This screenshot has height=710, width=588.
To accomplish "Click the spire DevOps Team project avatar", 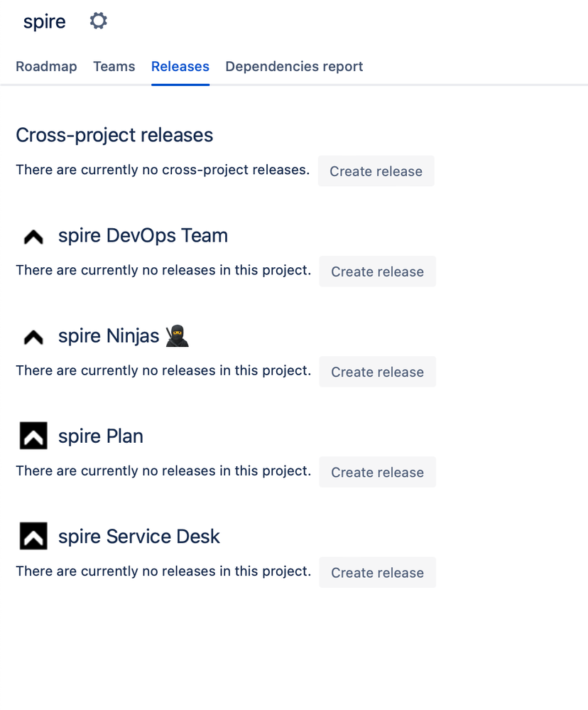I will pyautogui.click(x=33, y=235).
